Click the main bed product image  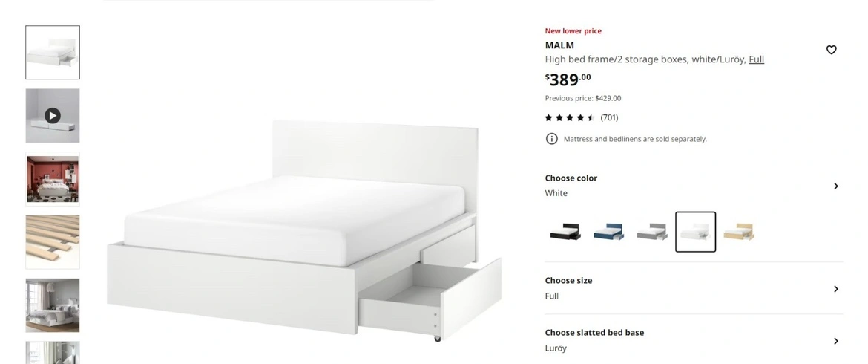pyautogui.click(x=304, y=231)
